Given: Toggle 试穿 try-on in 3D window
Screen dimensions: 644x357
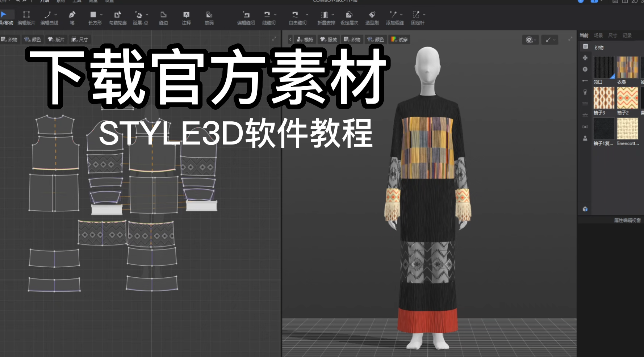Looking at the screenshot, I should click(x=399, y=39).
